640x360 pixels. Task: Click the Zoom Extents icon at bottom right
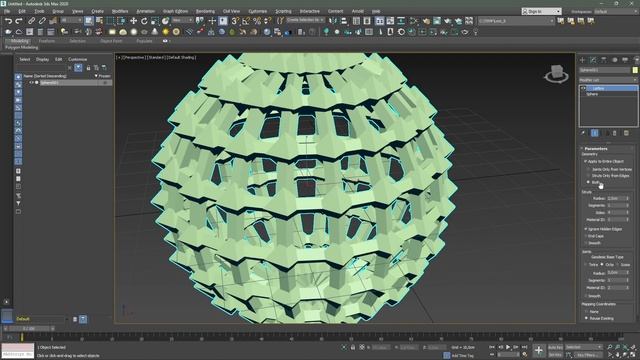point(625,347)
